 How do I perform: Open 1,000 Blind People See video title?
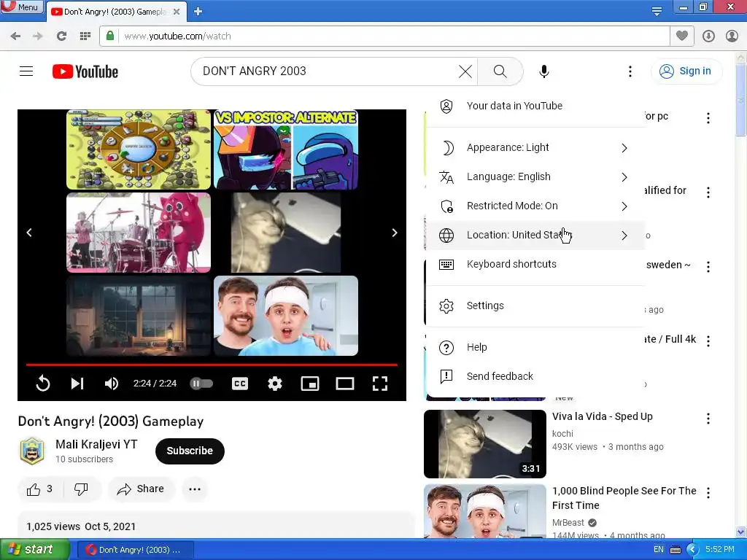click(624, 498)
